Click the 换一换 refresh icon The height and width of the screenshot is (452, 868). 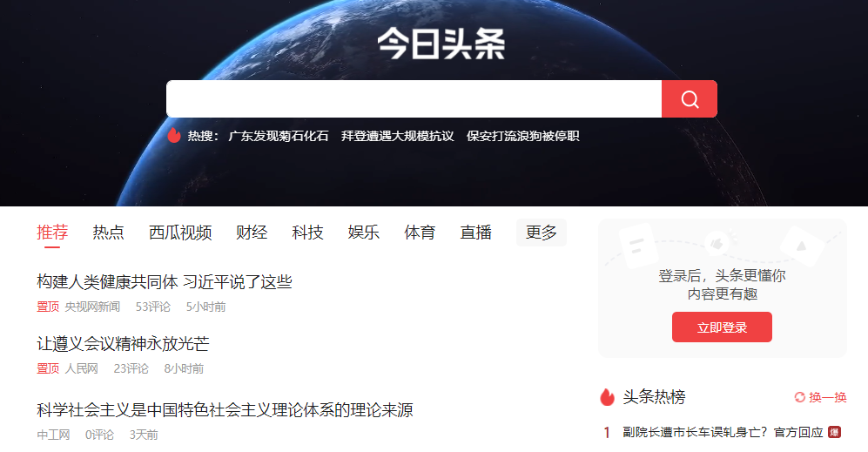point(799,397)
